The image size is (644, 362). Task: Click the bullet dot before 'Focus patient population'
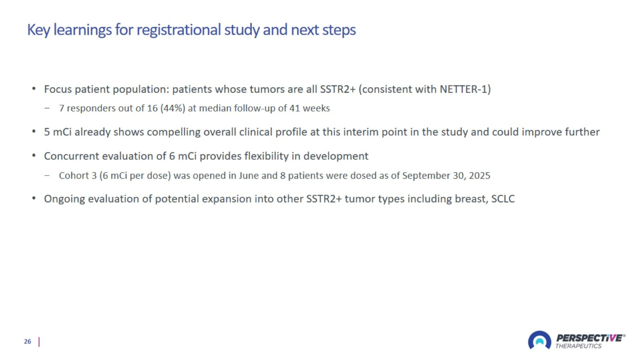point(34,89)
